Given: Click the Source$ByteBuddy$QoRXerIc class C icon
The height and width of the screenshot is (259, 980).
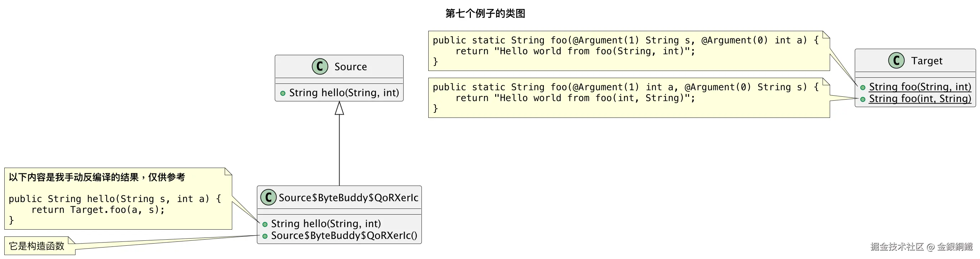Looking at the screenshot, I should (x=268, y=197).
